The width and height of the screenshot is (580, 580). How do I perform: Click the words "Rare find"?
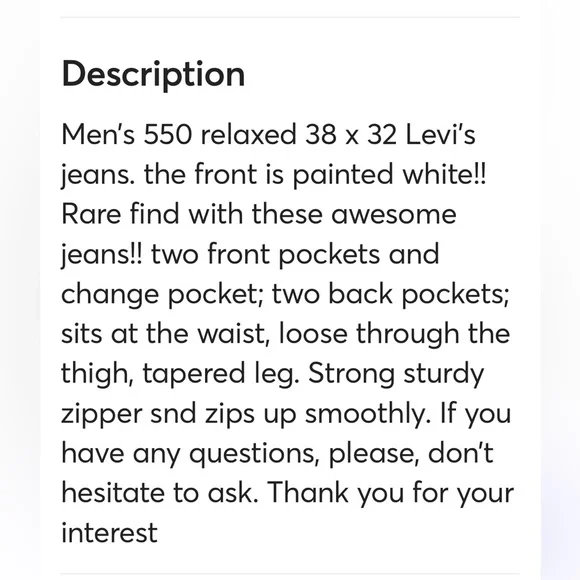(120, 214)
